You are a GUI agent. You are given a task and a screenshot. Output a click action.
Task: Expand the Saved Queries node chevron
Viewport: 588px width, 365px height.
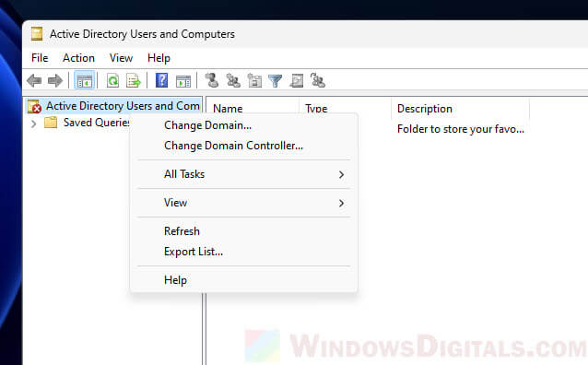[x=34, y=123]
